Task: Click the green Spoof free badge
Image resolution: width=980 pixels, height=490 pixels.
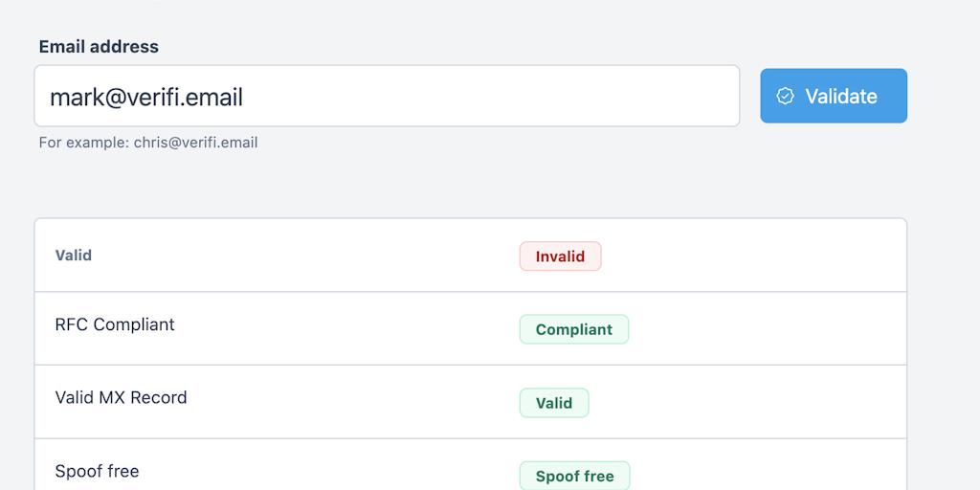Action: pyautogui.click(x=575, y=477)
